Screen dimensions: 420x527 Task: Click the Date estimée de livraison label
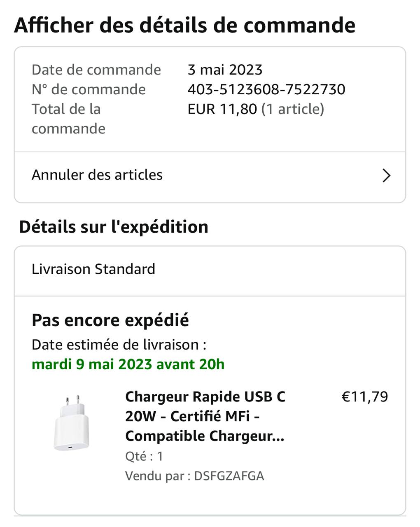coord(119,345)
